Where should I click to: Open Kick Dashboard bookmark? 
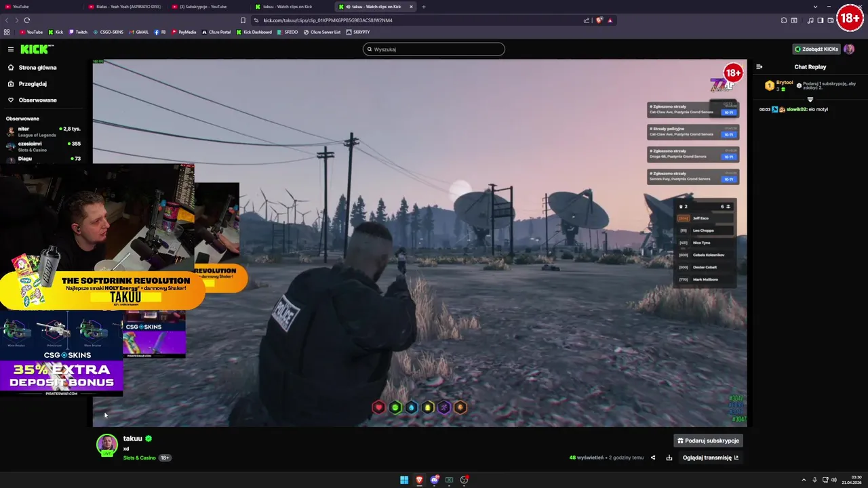[254, 32]
